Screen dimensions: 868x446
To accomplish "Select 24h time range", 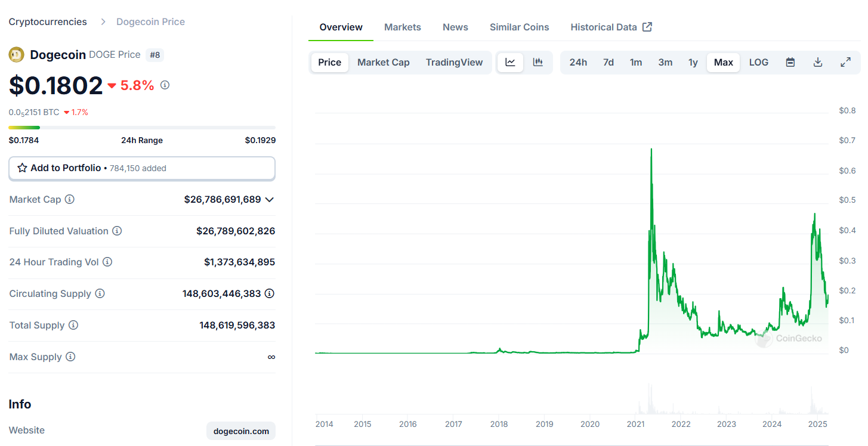I will (578, 62).
